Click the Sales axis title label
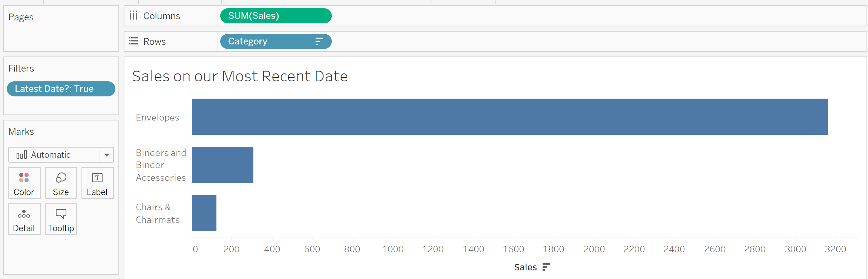 525,267
